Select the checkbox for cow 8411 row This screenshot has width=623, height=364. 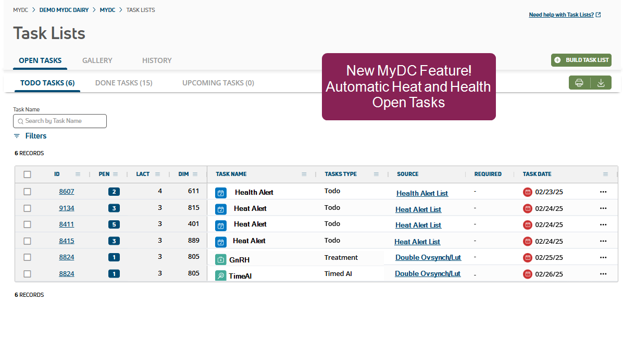(28, 224)
